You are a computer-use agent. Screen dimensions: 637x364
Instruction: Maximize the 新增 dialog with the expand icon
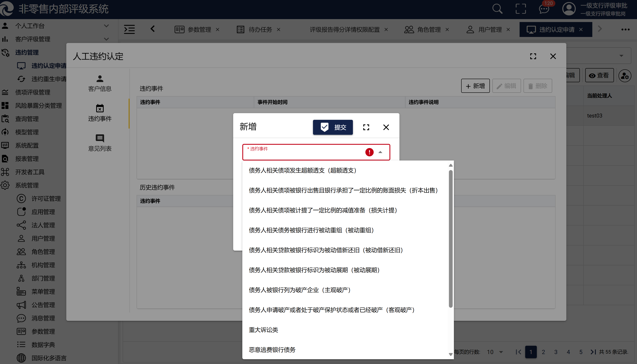tap(366, 127)
